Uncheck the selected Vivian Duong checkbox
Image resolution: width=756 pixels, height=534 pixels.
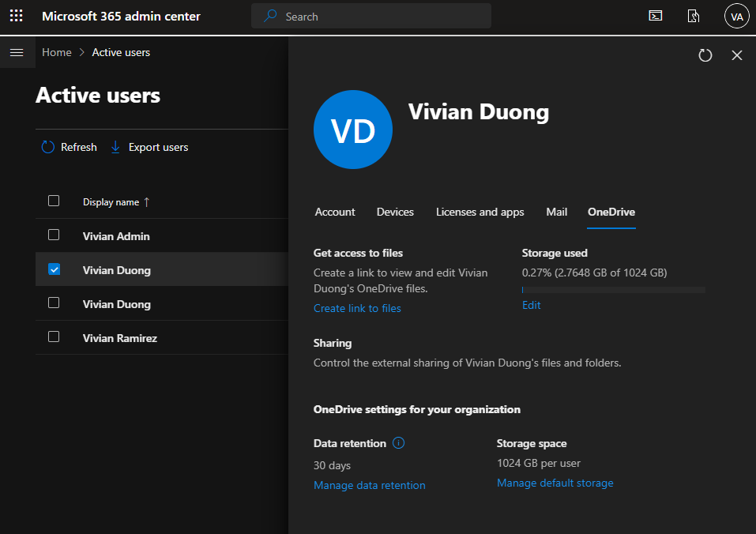point(54,269)
